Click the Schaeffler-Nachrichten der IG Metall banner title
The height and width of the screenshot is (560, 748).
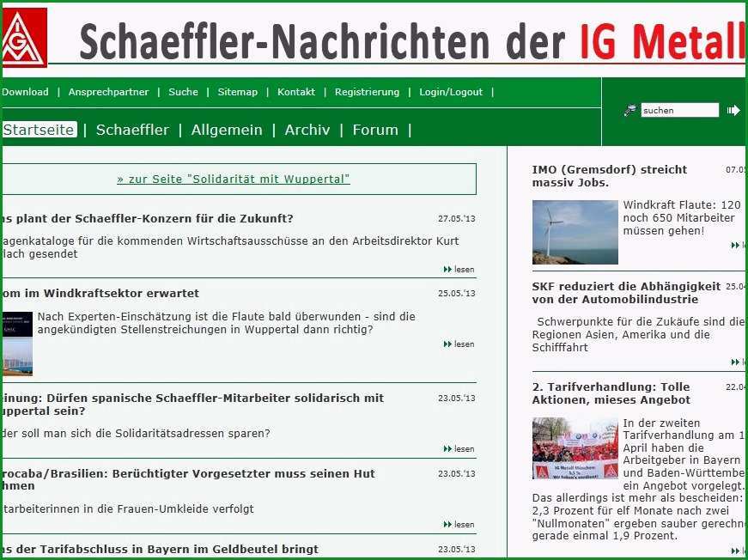tap(412, 41)
